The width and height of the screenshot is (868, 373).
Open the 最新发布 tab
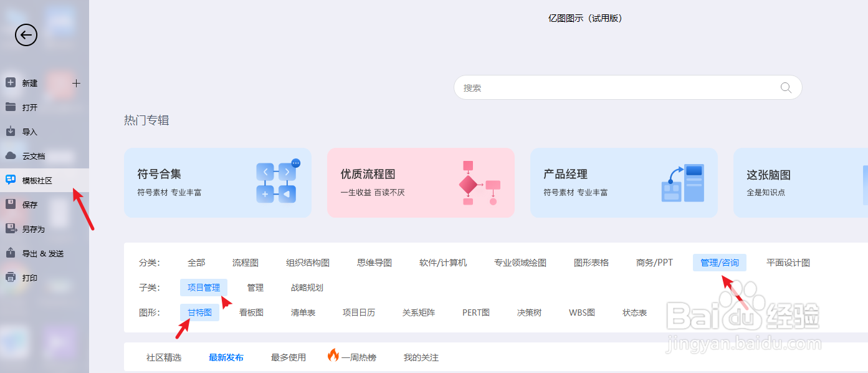(226, 357)
